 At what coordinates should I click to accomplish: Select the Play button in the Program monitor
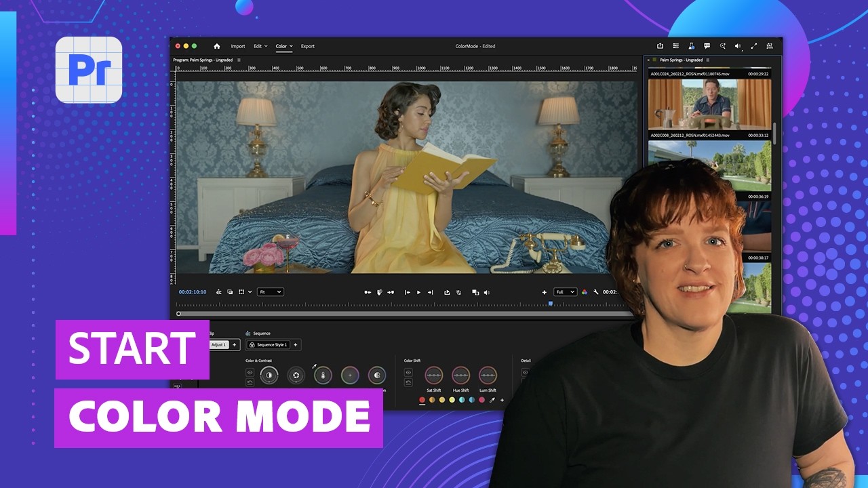pyautogui.click(x=419, y=292)
